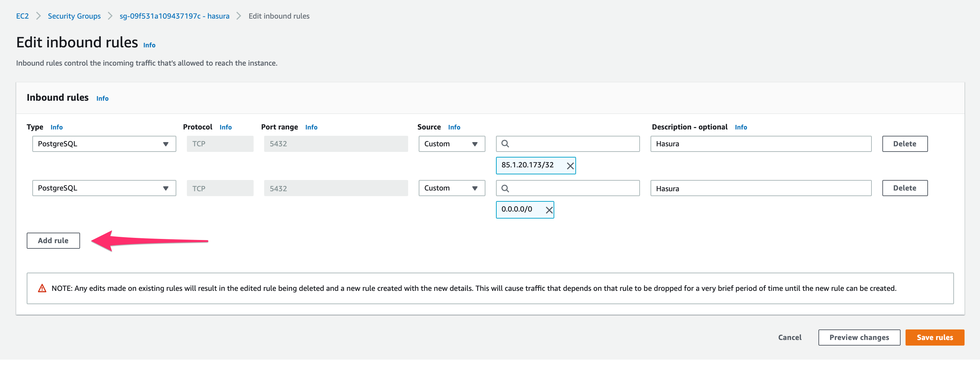Delete the second PostgreSQL rule
Image resolution: width=980 pixels, height=374 pixels.
(905, 188)
